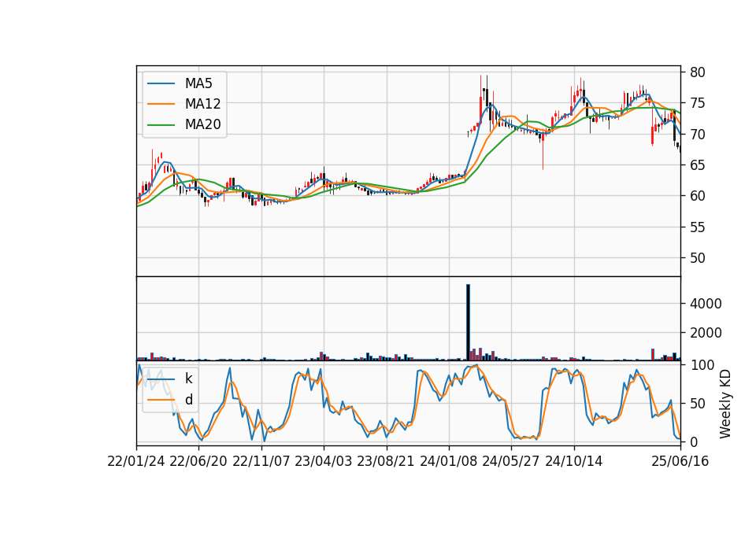Screen dimensions: 756x543
Task: Click the KD axis label 0
Action: pyautogui.click(x=693, y=441)
